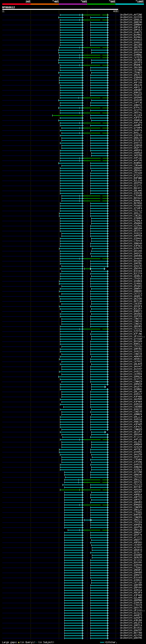Select the UniRef100_A4UR73 label
146x644 pixels.
coord(131,615)
